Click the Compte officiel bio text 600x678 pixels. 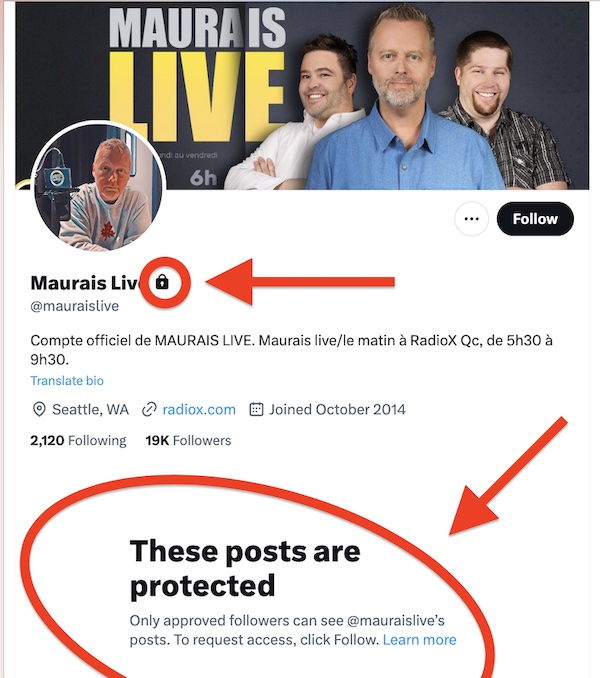[x=291, y=350]
